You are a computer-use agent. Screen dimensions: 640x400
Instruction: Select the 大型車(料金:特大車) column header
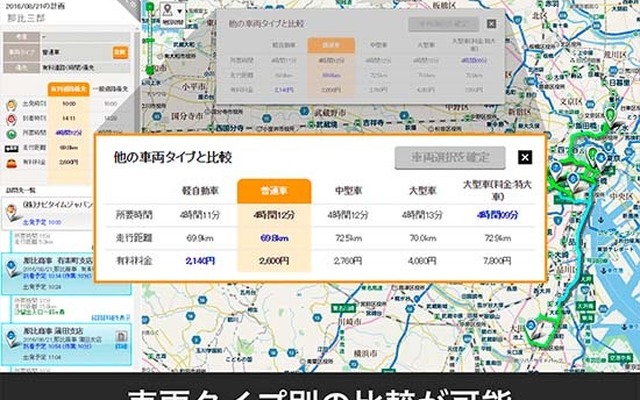pyautogui.click(x=497, y=190)
